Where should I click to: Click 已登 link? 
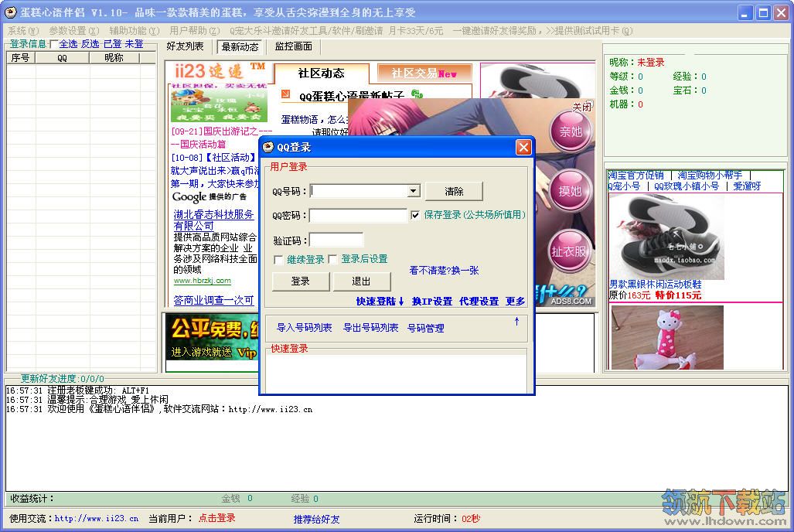click(x=112, y=44)
